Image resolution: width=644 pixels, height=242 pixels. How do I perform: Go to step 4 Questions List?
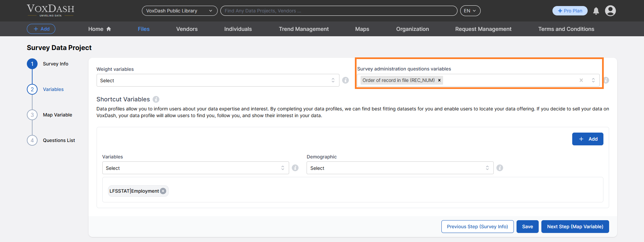51,140
